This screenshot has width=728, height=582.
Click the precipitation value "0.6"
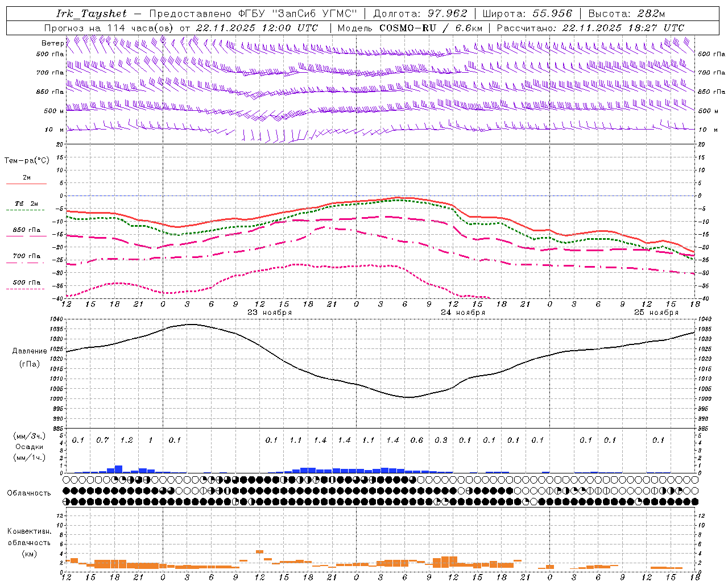click(417, 440)
